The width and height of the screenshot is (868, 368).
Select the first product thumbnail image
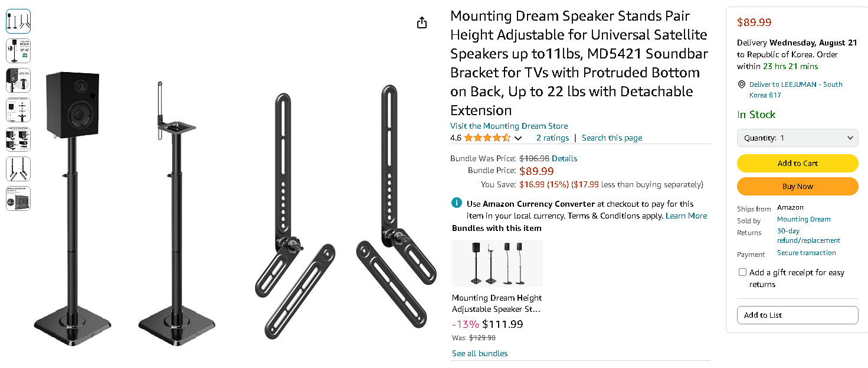pos(18,21)
